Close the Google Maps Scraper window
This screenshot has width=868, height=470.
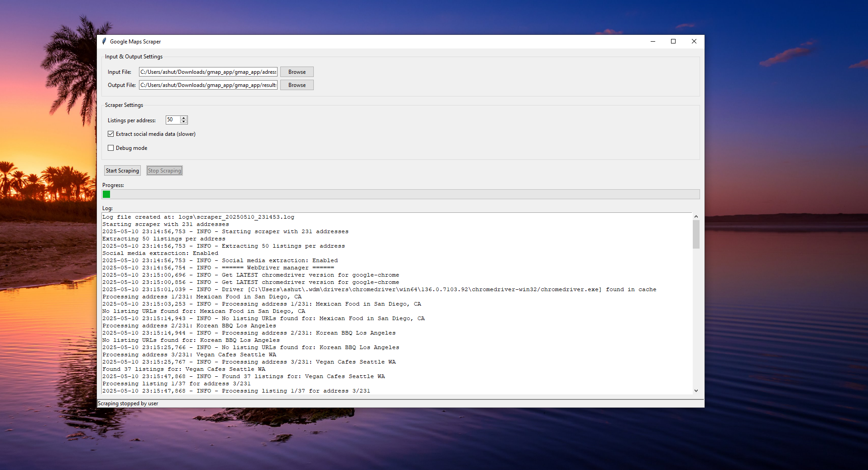[694, 41]
